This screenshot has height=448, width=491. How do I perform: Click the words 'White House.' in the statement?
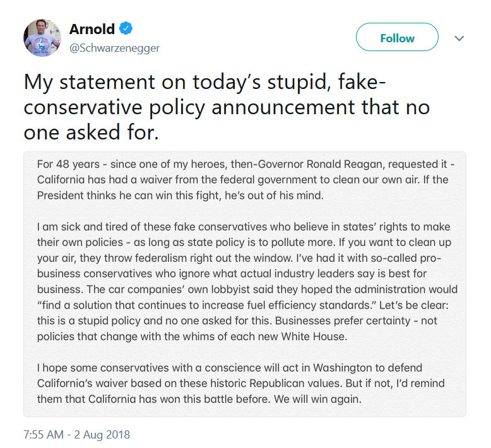(x=314, y=336)
